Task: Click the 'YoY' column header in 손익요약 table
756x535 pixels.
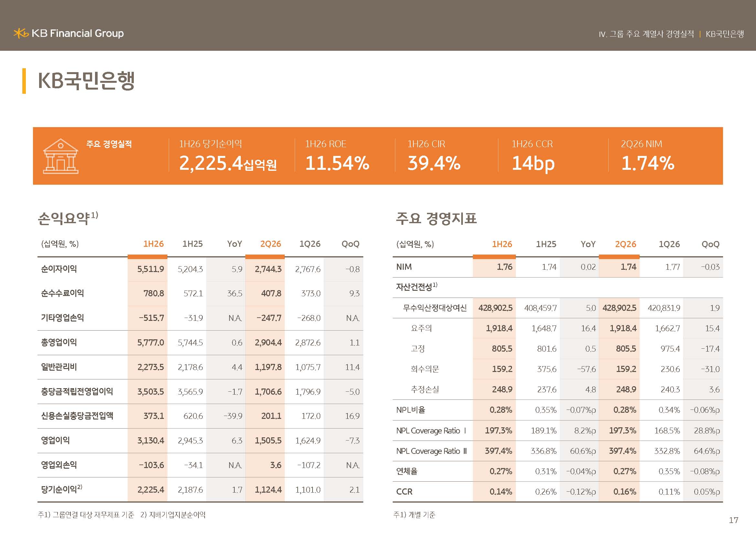Action: click(x=234, y=244)
